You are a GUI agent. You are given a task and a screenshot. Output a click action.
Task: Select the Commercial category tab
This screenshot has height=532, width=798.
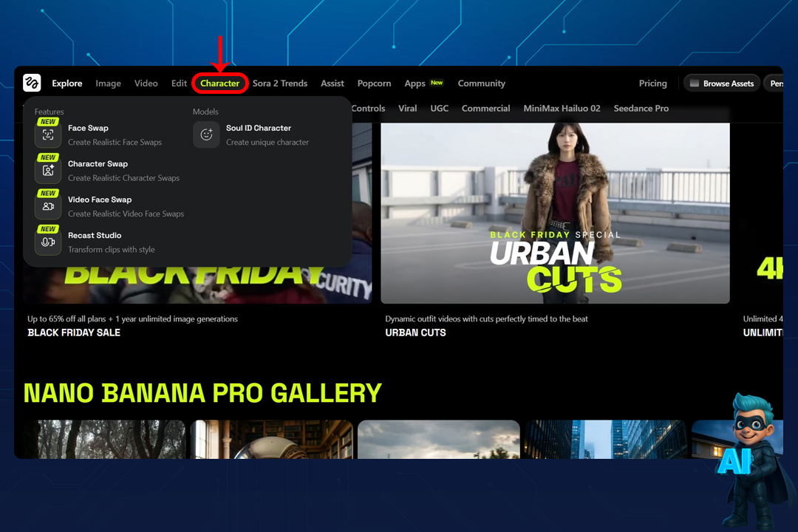[x=485, y=109]
